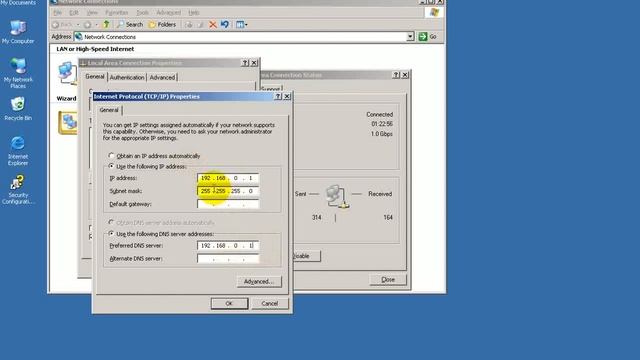Click the Search toolbar button

[x=130, y=24]
